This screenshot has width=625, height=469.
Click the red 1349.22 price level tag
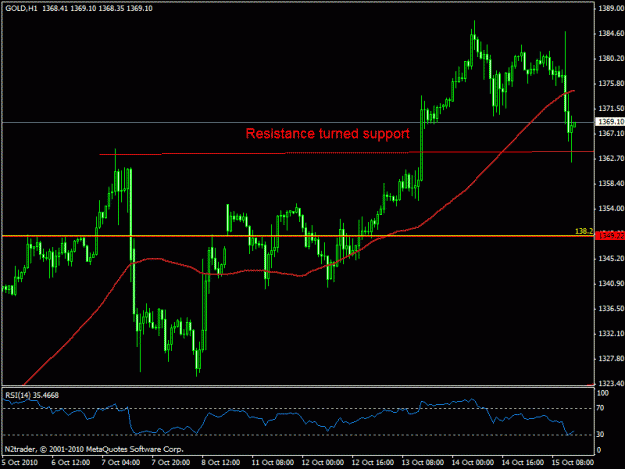point(610,236)
